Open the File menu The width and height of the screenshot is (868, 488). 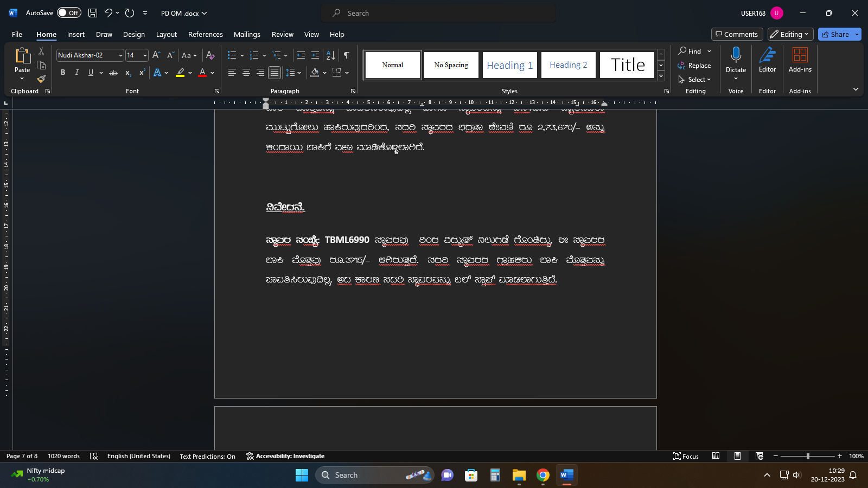click(17, 34)
